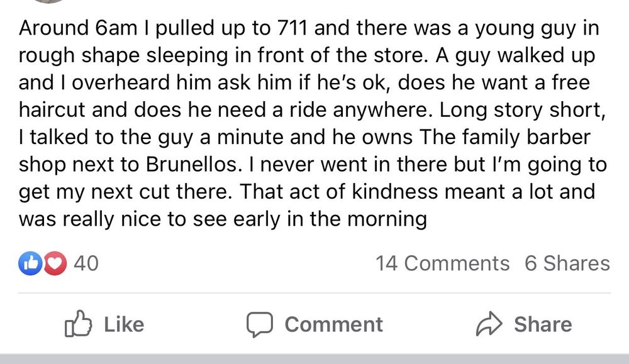The height and width of the screenshot is (364, 629).
Task: Click the red heart reaction icon
Action: point(55,263)
